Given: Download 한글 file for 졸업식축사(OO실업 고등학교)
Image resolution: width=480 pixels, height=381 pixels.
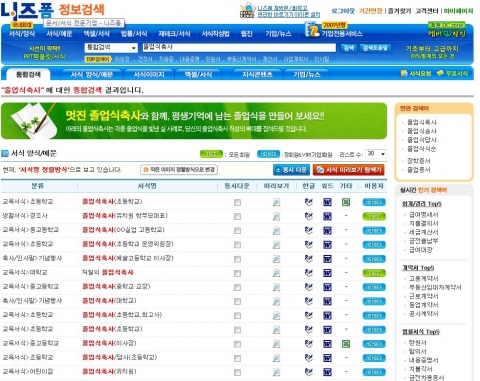Looking at the screenshot, I should [x=309, y=230].
